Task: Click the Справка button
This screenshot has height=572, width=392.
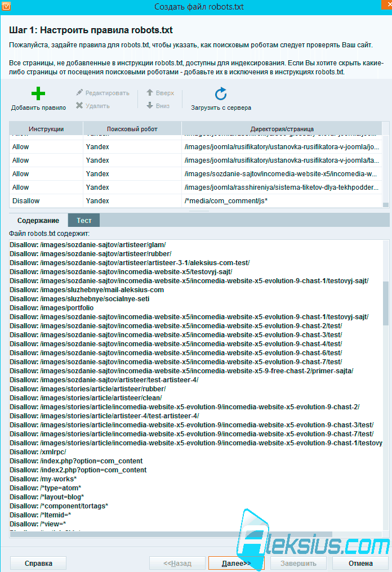Action: tap(38, 563)
